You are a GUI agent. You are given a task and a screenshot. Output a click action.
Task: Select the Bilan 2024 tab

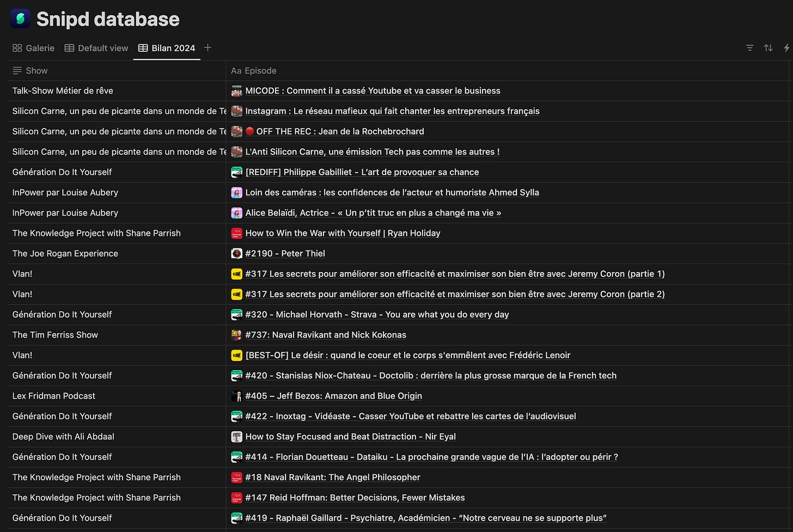click(167, 48)
